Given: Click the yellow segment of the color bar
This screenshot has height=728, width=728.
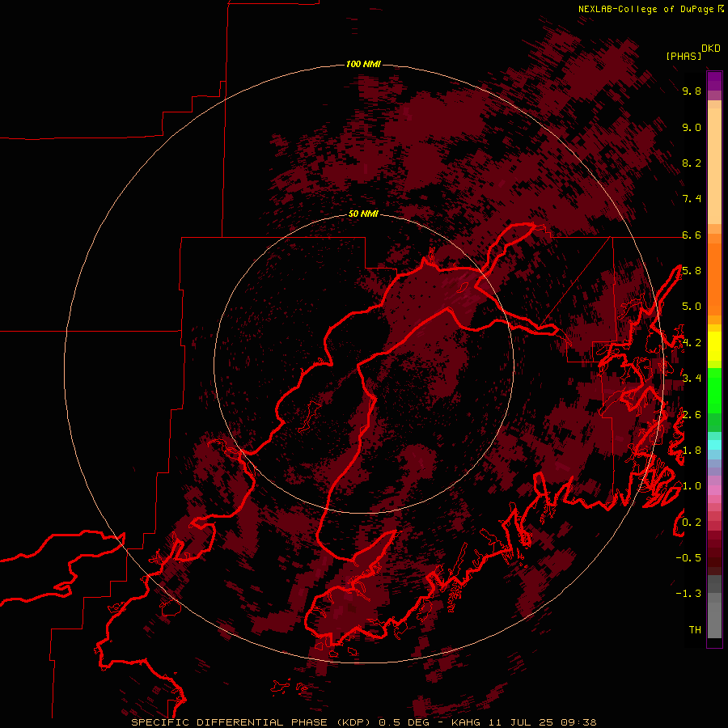Looking at the screenshot, I should tap(714, 346).
